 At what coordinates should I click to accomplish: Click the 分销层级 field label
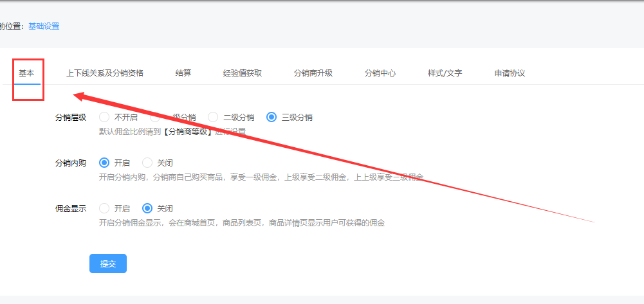coord(71,117)
